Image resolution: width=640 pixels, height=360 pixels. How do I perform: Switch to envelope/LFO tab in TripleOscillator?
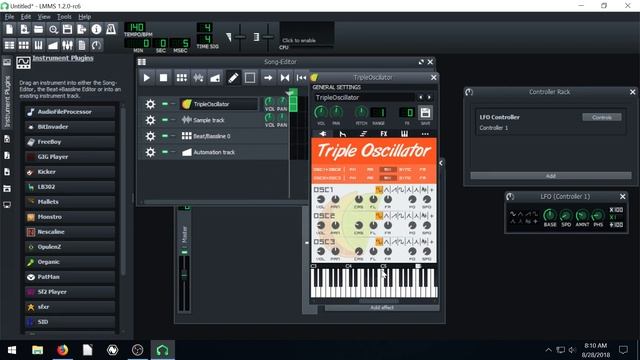coord(342,133)
